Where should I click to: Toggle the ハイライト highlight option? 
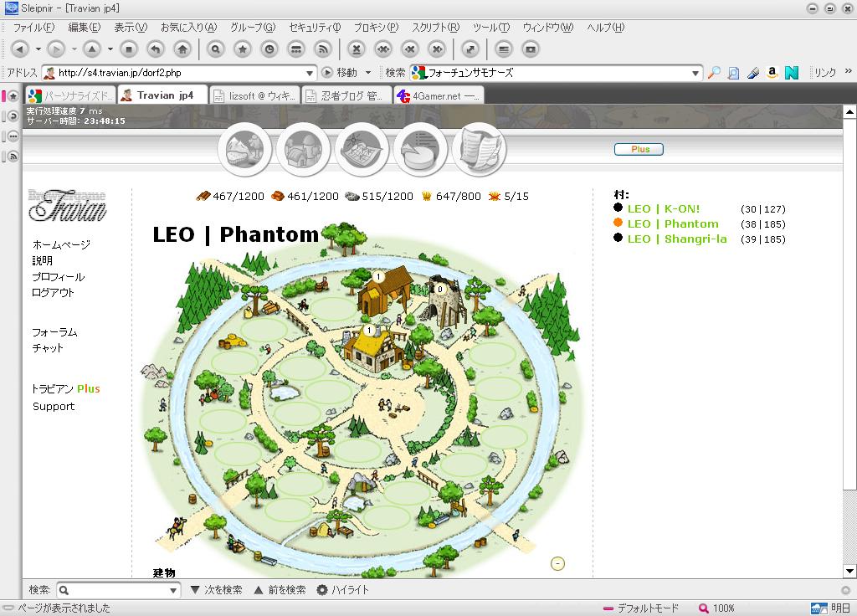[x=343, y=590]
